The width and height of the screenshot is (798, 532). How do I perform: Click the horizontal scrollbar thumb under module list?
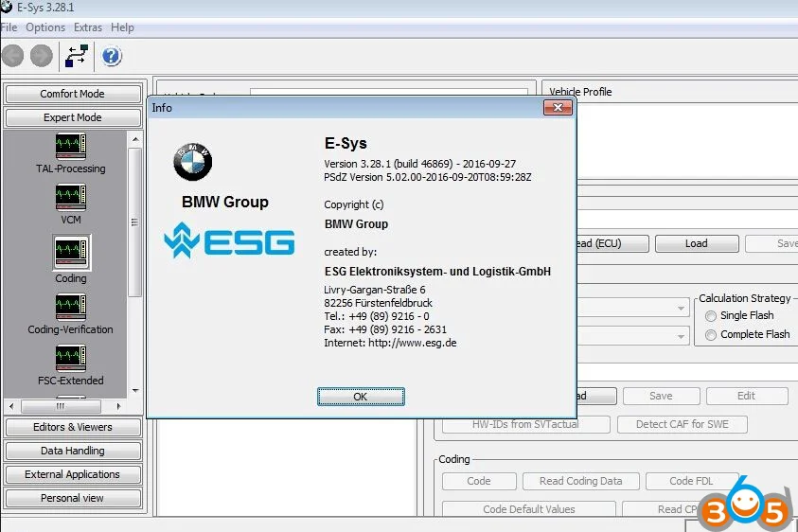click(x=62, y=406)
